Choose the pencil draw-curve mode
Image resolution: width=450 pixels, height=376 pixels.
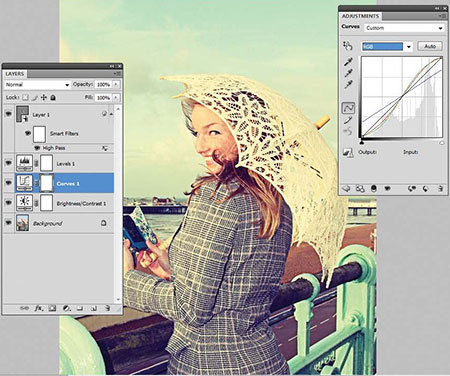348,120
